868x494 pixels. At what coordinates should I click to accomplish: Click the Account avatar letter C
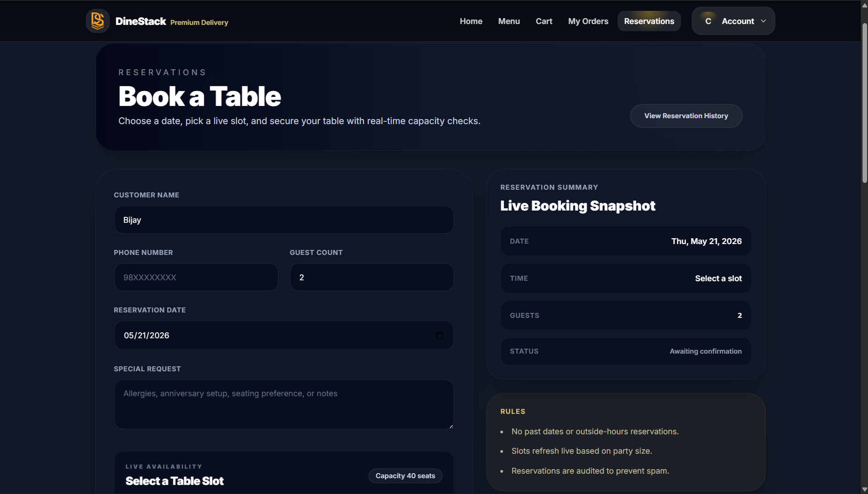pyautogui.click(x=708, y=21)
